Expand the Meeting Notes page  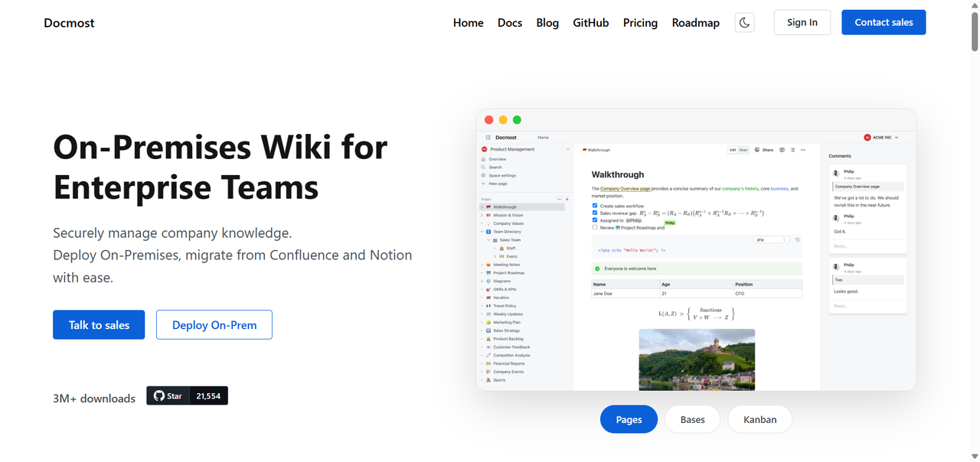point(482,265)
